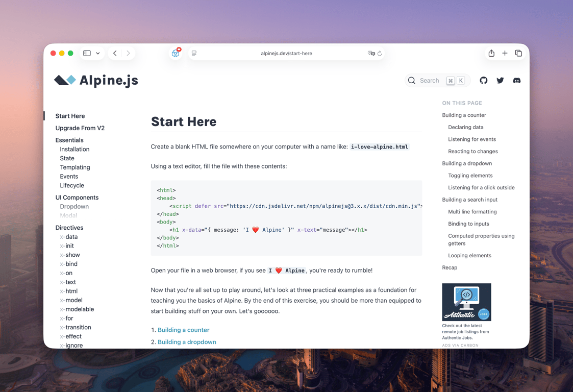Viewport: 573px width, 392px height.
Task: Open the x-html directive page
Action: [x=69, y=291]
